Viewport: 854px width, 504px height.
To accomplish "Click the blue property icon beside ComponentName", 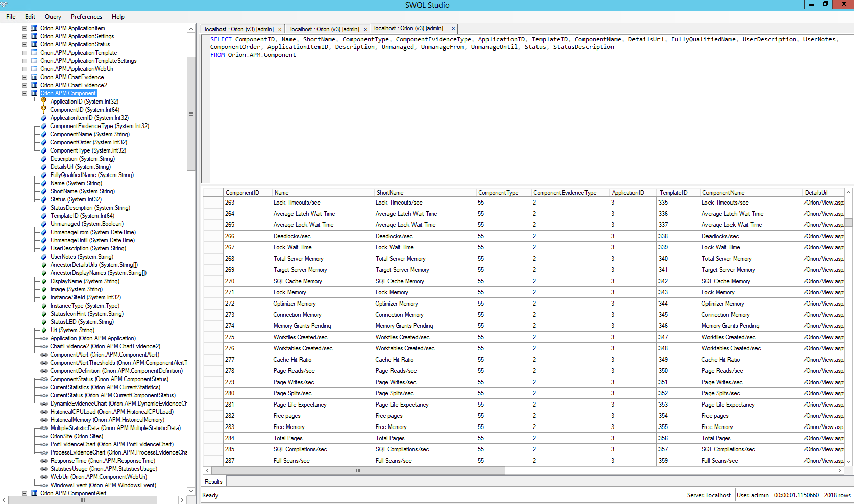I will (x=44, y=134).
